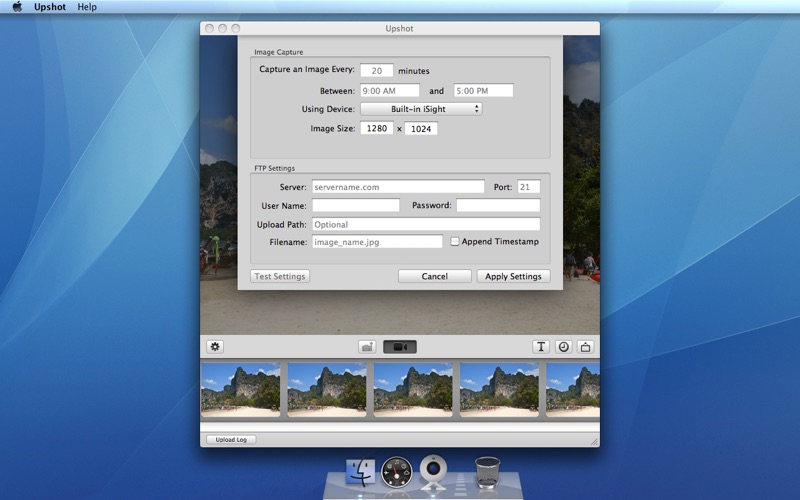This screenshot has width=800, height=500.
Task: Open the Upshot webcam icon in Dock
Action: [x=433, y=472]
